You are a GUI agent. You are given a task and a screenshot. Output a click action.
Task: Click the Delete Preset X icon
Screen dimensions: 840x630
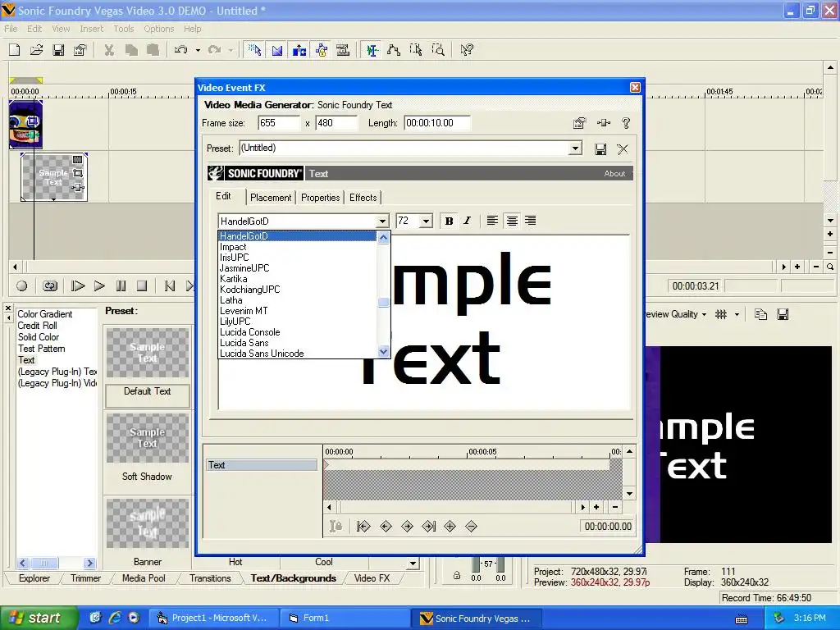click(x=623, y=149)
